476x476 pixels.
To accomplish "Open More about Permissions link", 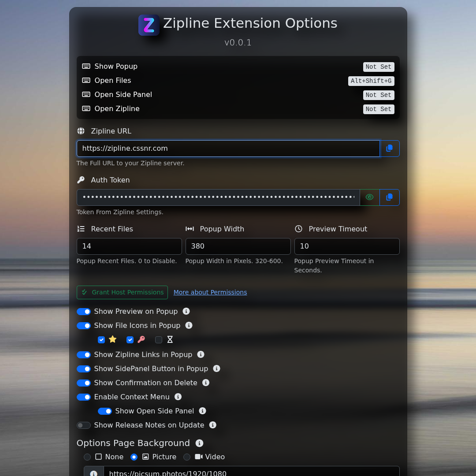I will (x=210, y=292).
